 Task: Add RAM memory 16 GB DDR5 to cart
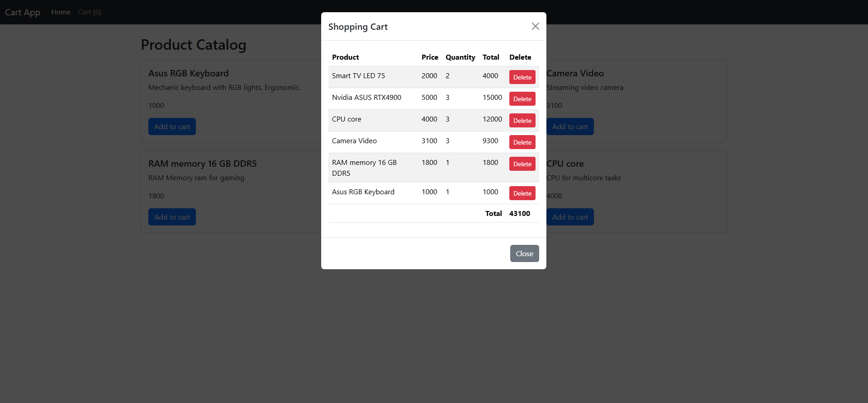tap(172, 217)
